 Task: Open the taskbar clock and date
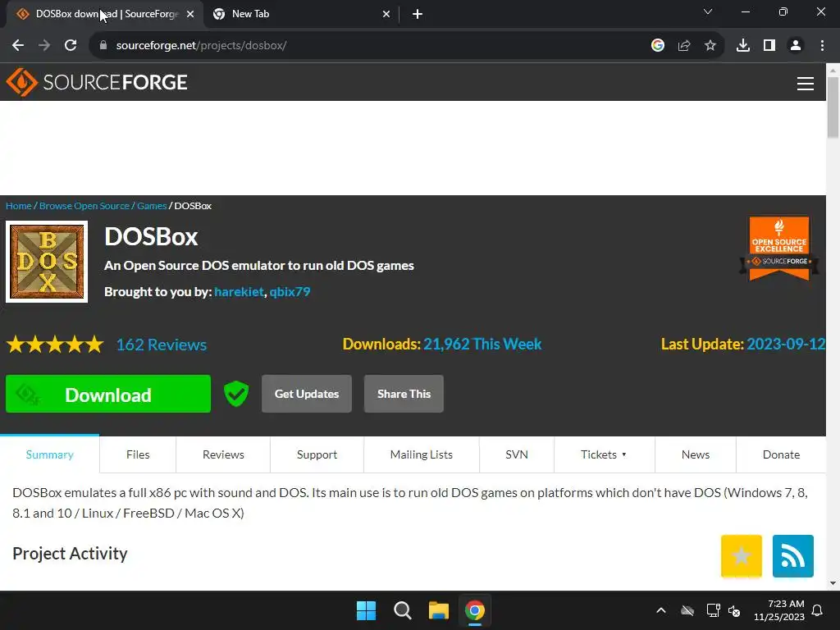pyautogui.click(x=779, y=610)
